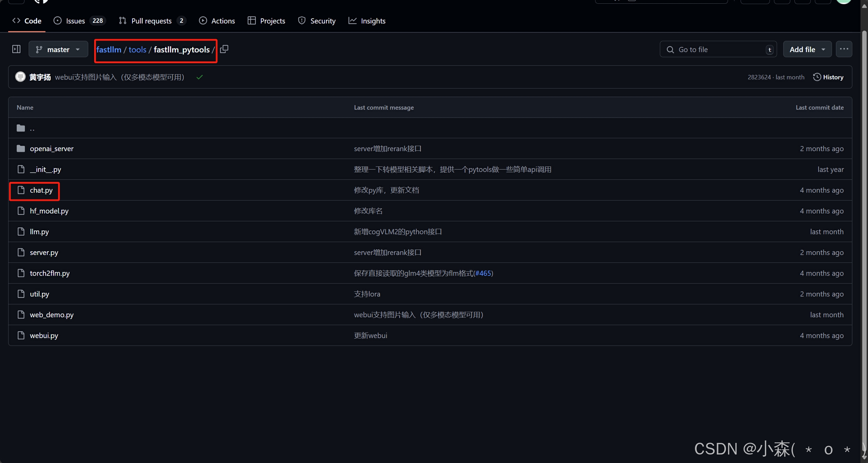
Task: Click the Projects table icon
Action: pos(252,21)
